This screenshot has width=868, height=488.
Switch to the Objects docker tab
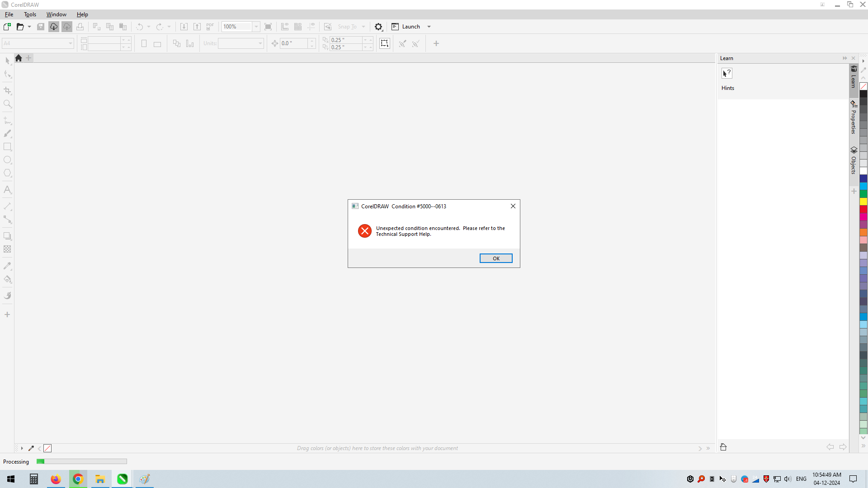click(x=854, y=161)
